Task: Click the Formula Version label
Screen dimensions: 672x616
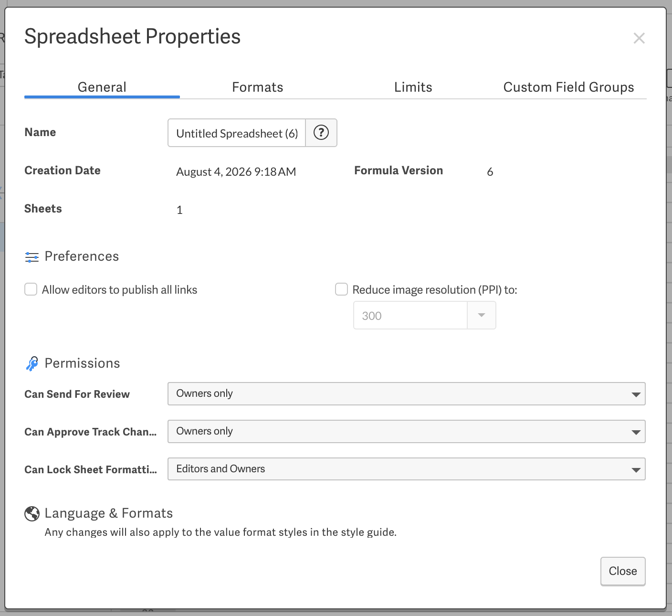Action: tap(399, 170)
